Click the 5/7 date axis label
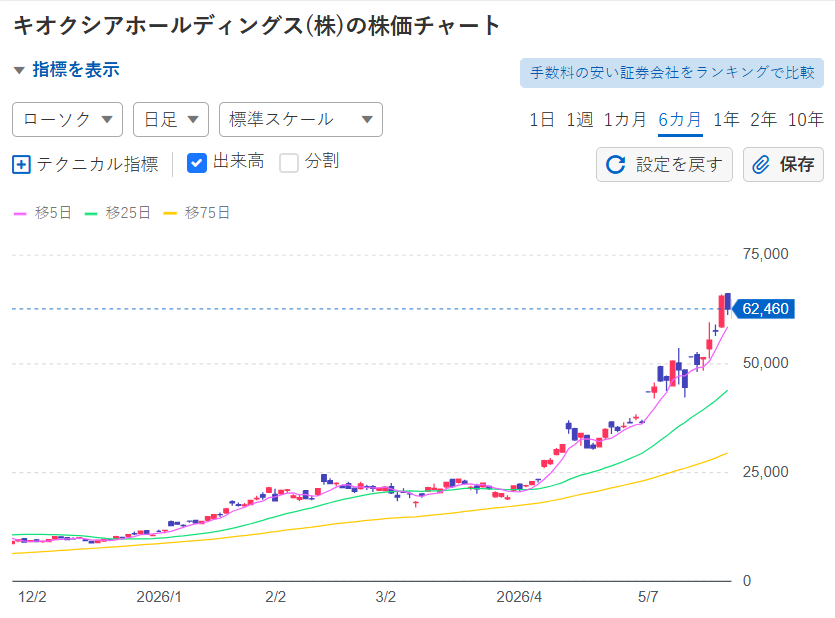Image resolution: width=835 pixels, height=618 pixels. tap(648, 597)
